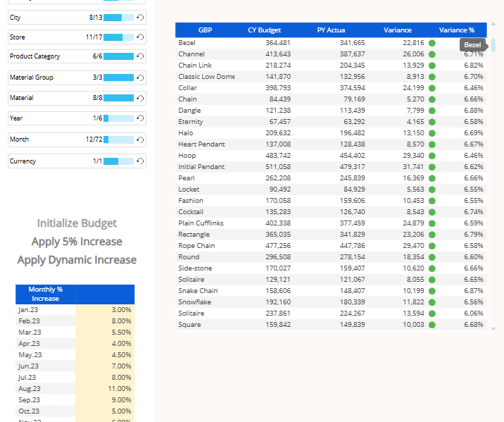Viewport: 504px width, 422px height.
Task: Reset the Product Category filter
Action: [140, 56]
